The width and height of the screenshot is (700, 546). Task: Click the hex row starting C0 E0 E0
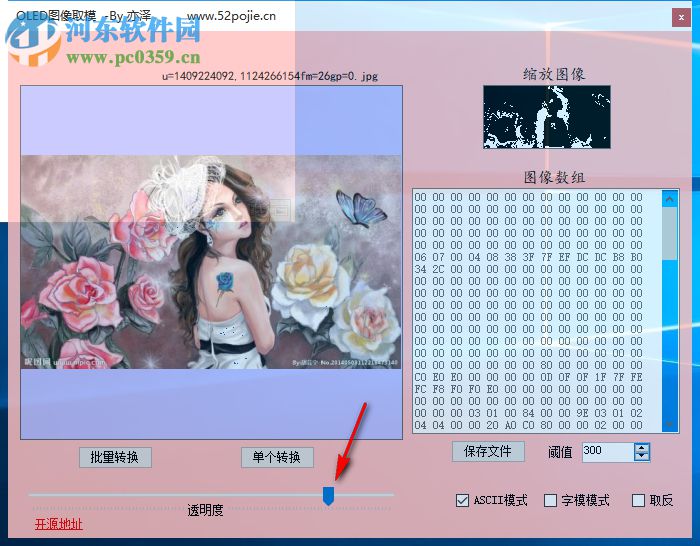(x=528, y=377)
